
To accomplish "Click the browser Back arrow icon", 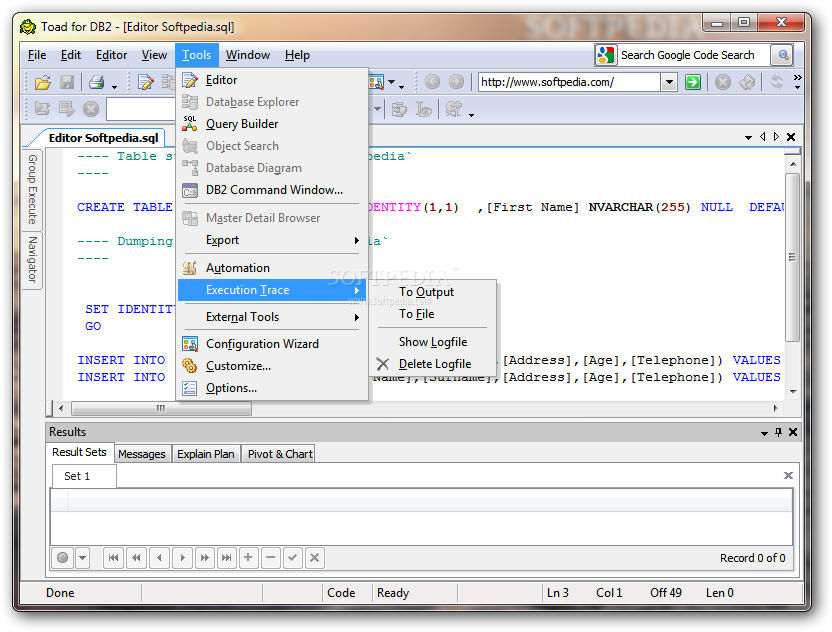I will (x=432, y=82).
